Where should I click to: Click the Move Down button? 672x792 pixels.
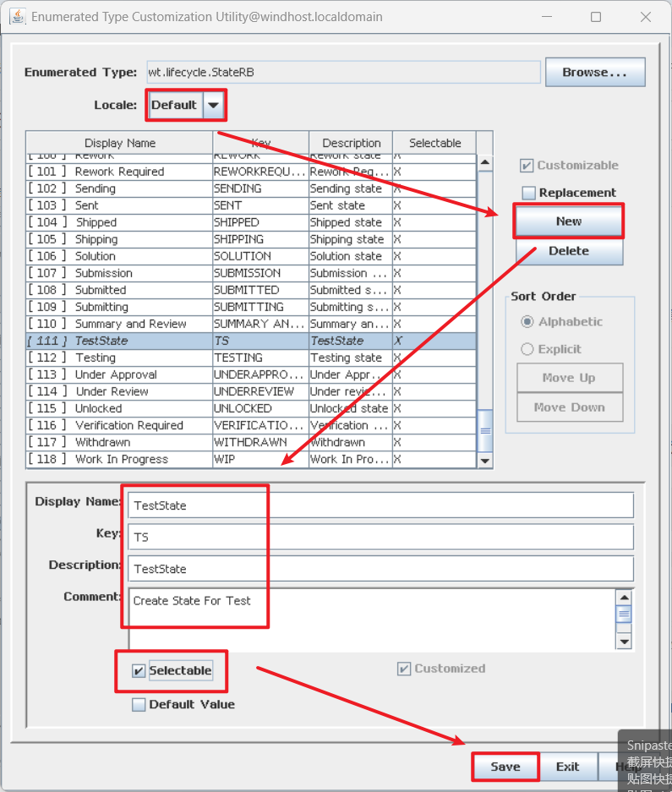pyautogui.click(x=570, y=407)
